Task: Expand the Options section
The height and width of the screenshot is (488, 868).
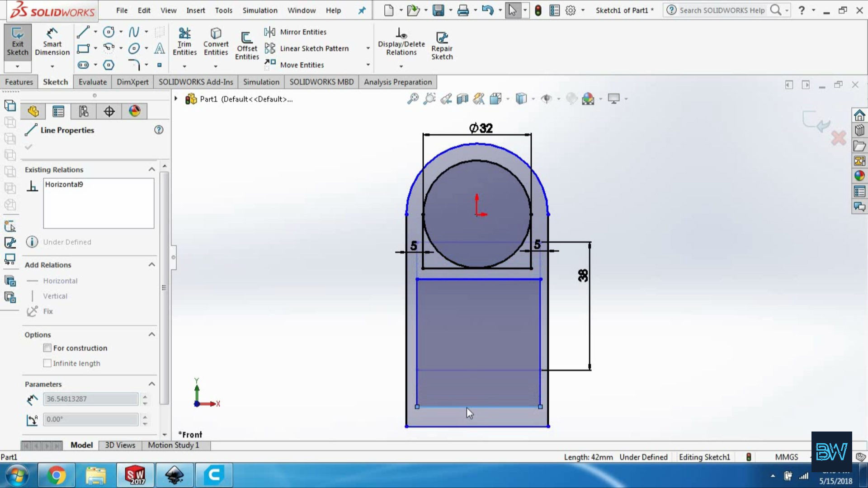Action: (152, 333)
